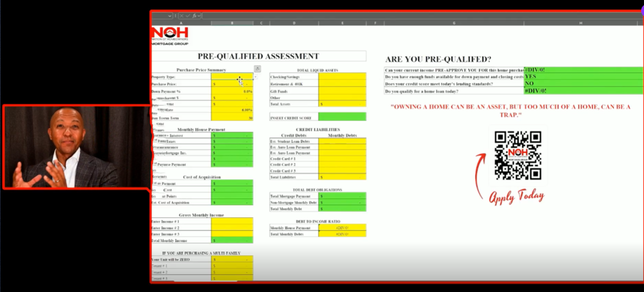Select the green Total Monthly Income value cell
Viewport: 644px width, 292px height.
pos(232,240)
